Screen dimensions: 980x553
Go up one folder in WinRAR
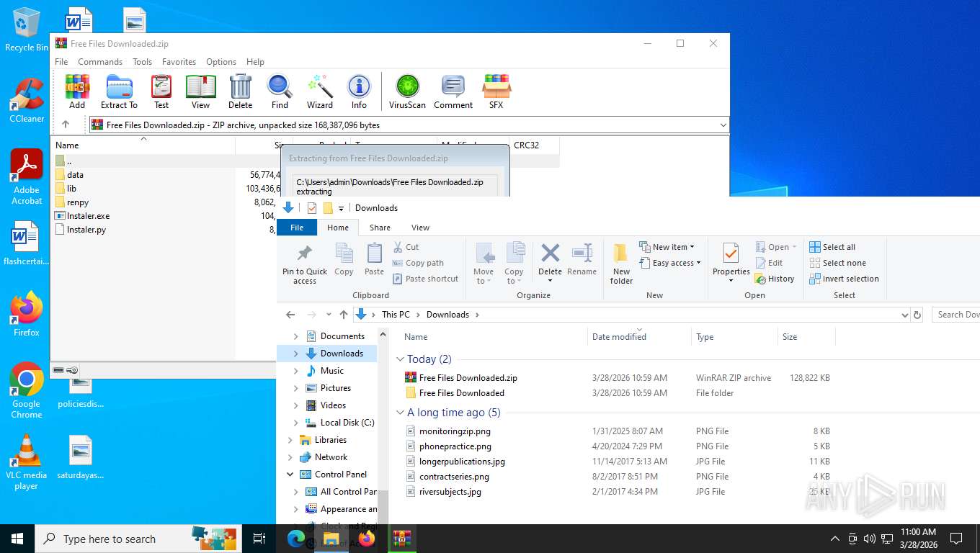click(x=66, y=125)
